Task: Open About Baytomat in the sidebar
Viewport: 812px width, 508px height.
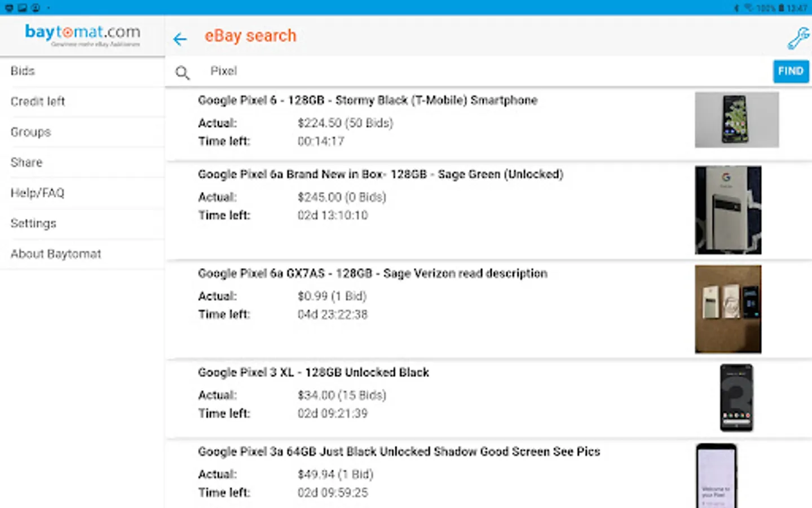Action: coord(82,254)
